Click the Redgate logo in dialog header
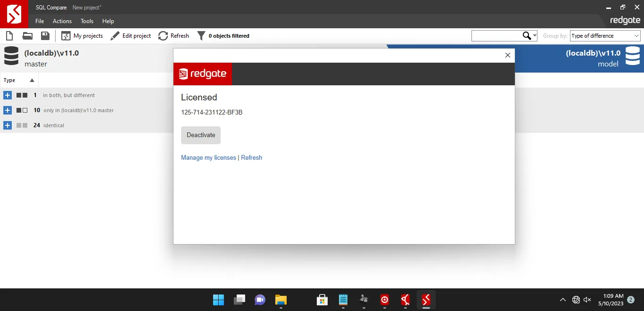The width and height of the screenshot is (644, 311). coord(203,74)
